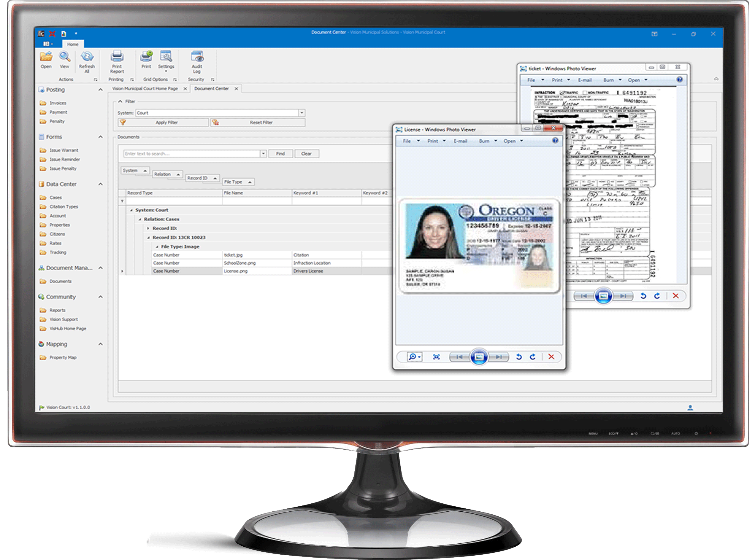755x560 pixels.
Task: Sort by Keyword #1 column header
Action: click(x=326, y=193)
